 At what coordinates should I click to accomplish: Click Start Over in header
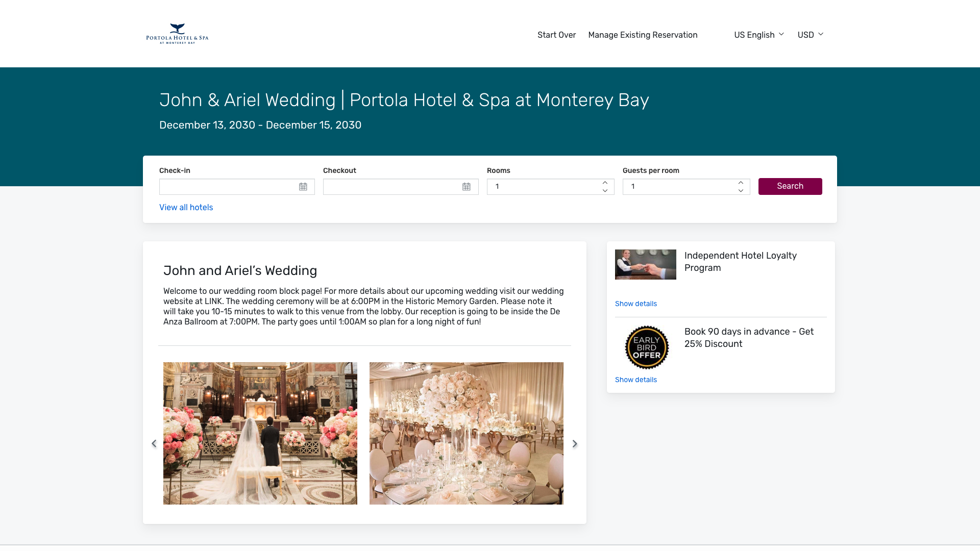(x=556, y=35)
